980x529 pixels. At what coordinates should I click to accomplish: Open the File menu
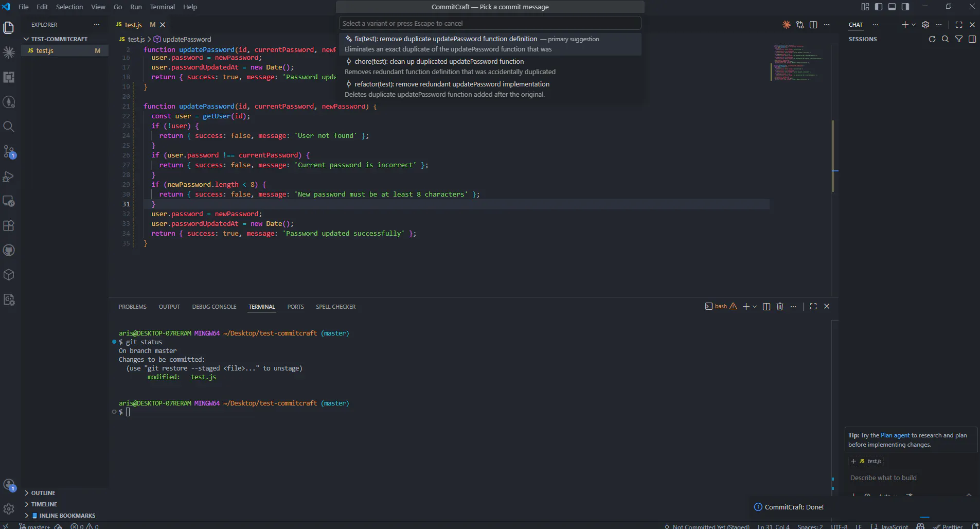[x=24, y=7]
